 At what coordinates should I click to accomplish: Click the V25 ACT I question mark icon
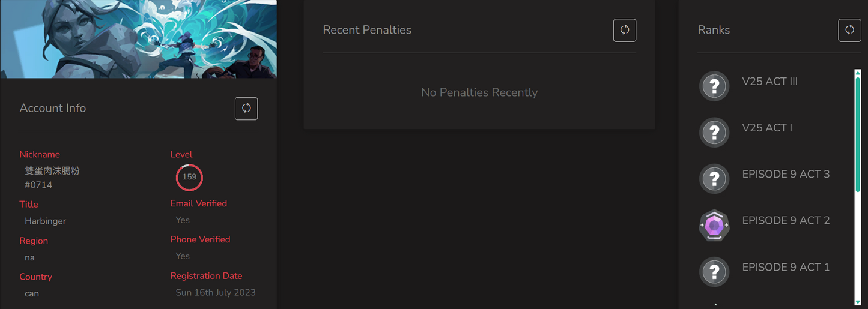tap(714, 133)
